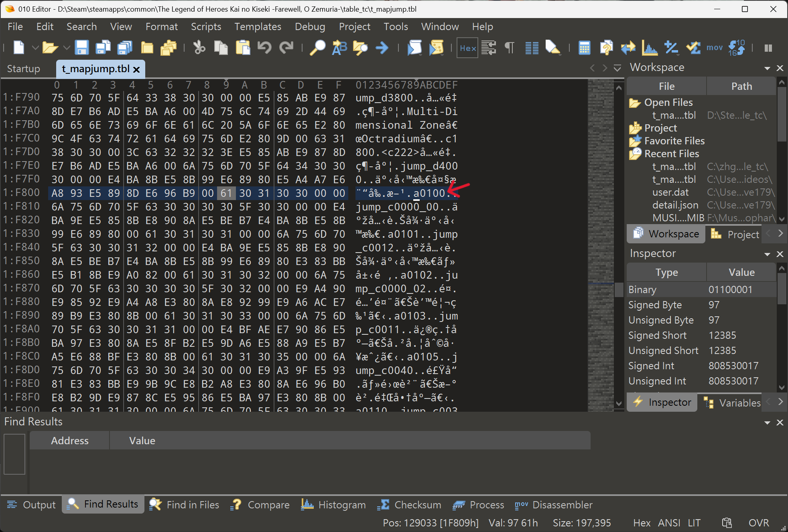
Task: Run template toolbar icon
Action: pyautogui.click(x=436, y=48)
